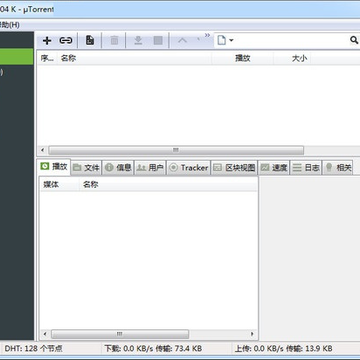Click the Start download arrow icon
This screenshot has width=360, height=360.
(138, 41)
